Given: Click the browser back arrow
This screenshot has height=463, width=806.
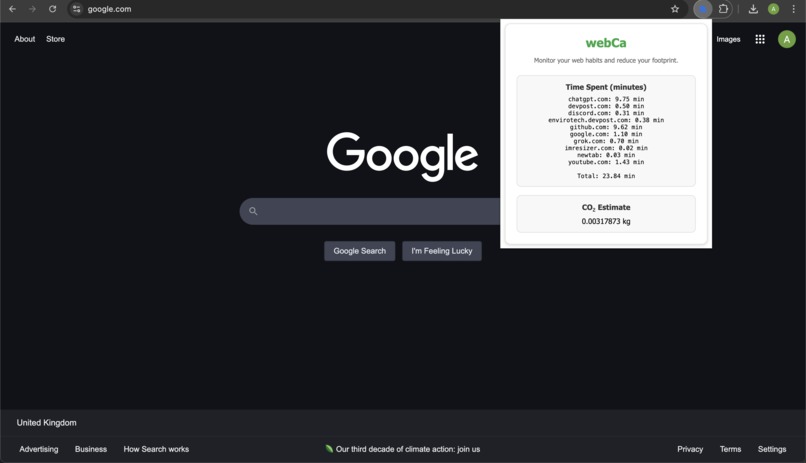Looking at the screenshot, I should click(x=12, y=9).
